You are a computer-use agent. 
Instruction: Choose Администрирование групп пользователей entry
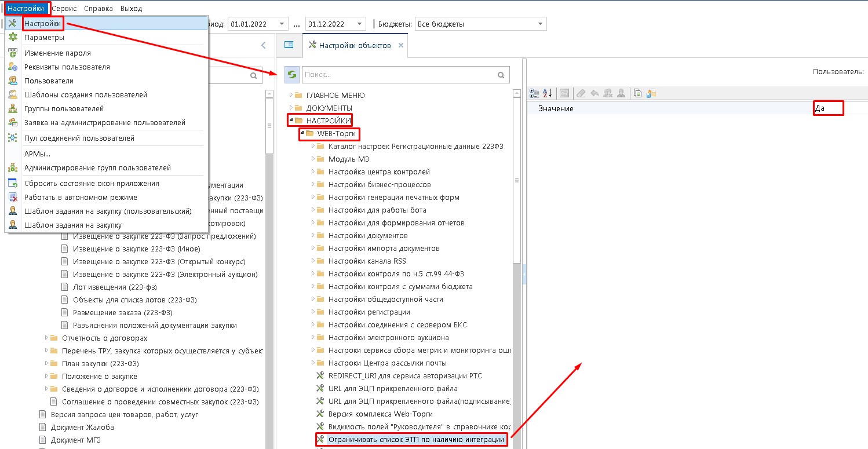(x=106, y=167)
